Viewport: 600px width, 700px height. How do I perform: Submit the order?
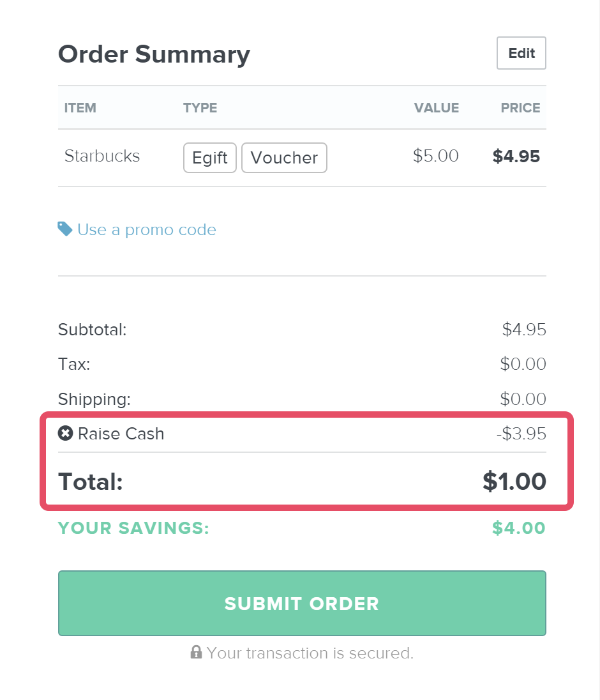[302, 603]
